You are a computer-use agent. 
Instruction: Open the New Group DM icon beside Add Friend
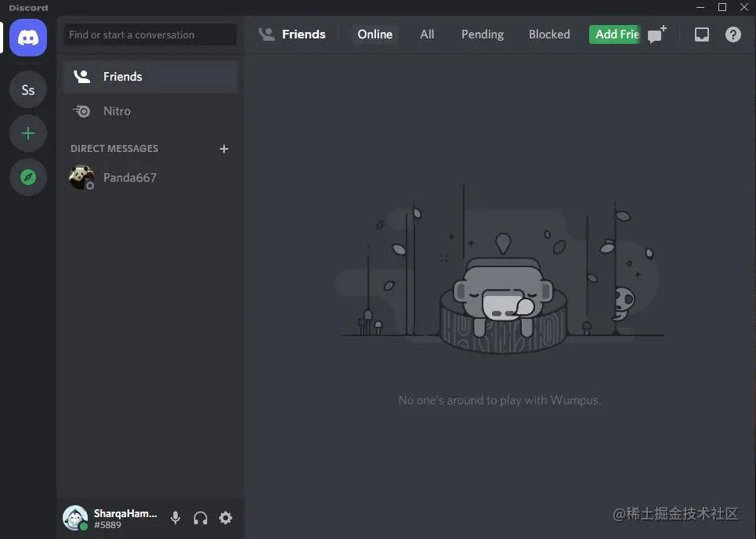[x=657, y=34]
